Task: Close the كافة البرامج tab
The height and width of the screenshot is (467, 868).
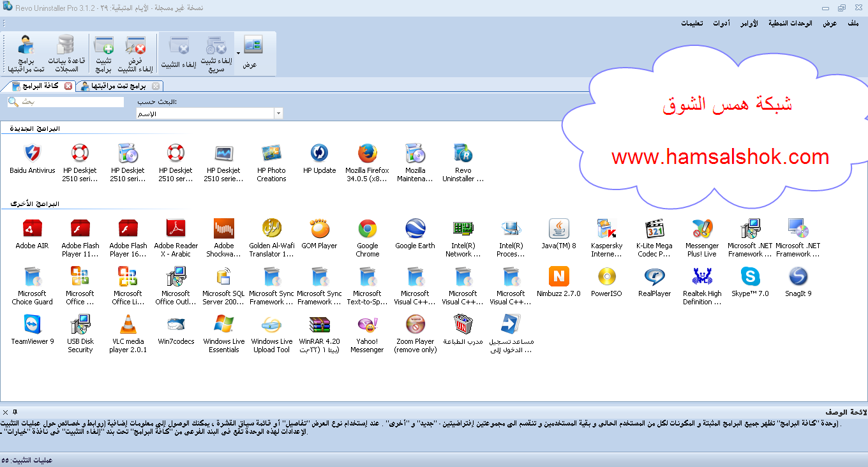Action: pos(68,85)
